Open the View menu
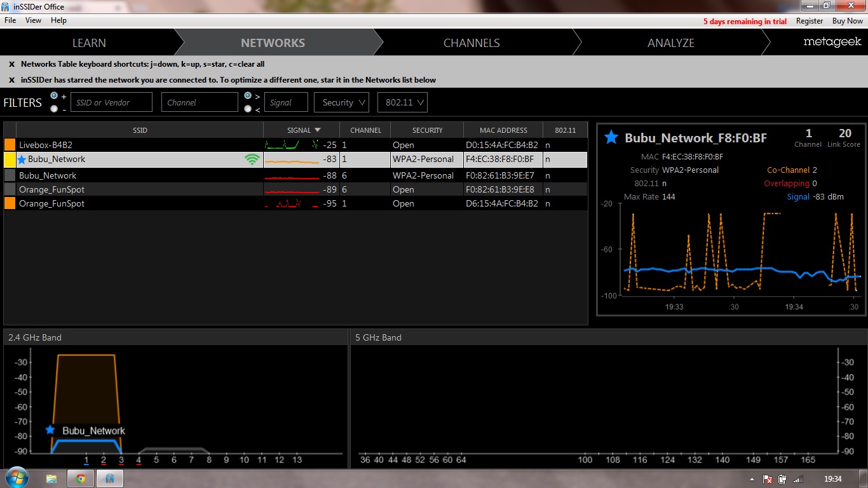Screen dimensions: 868x488 coord(33,20)
